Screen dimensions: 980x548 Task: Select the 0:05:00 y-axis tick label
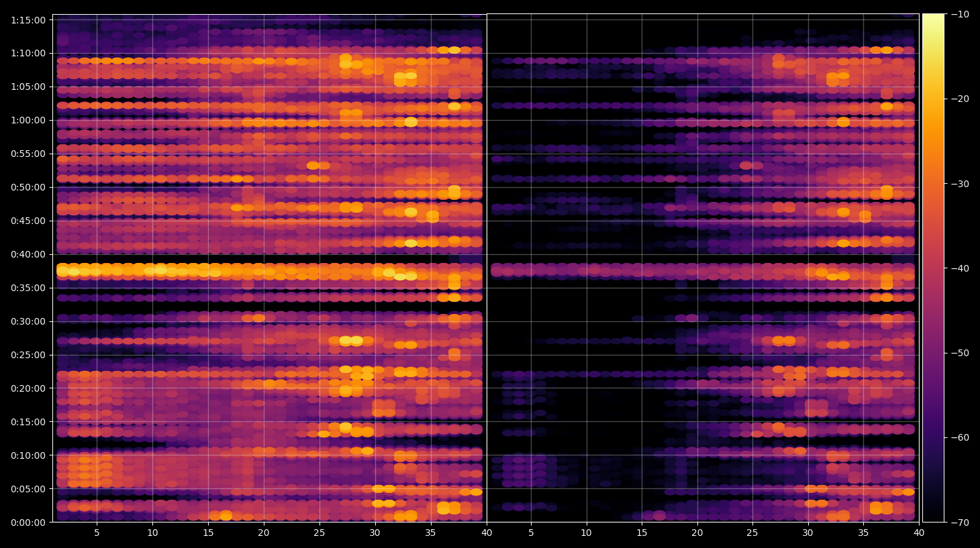coord(28,490)
